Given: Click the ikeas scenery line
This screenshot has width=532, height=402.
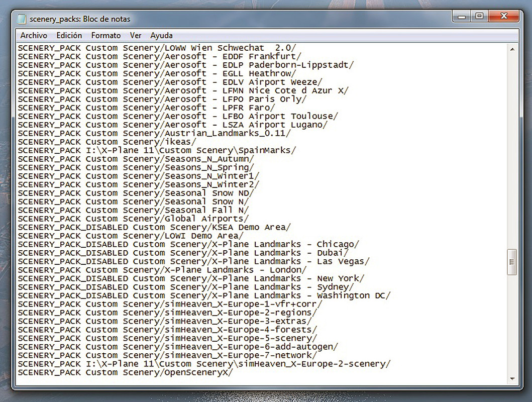Looking at the screenshot, I should tap(107, 142).
